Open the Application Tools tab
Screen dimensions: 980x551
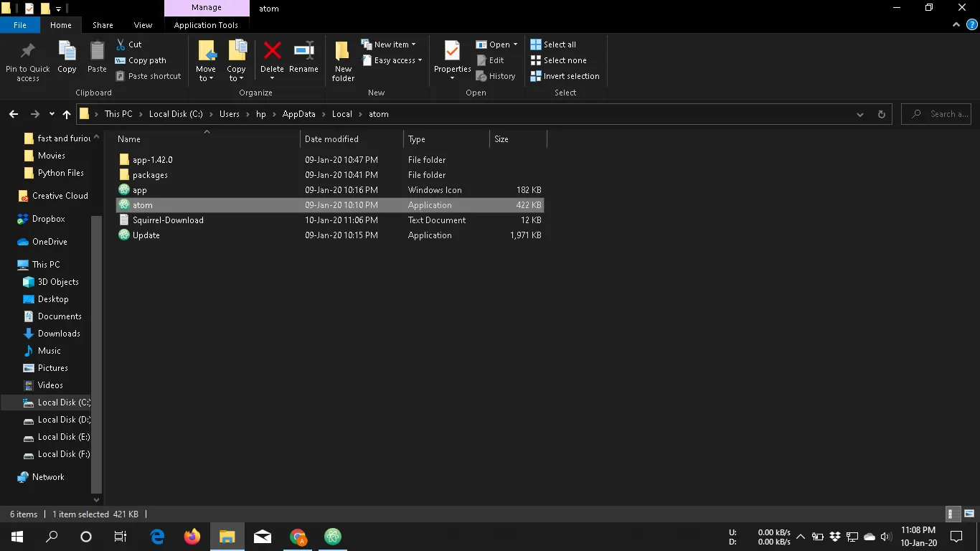(206, 25)
